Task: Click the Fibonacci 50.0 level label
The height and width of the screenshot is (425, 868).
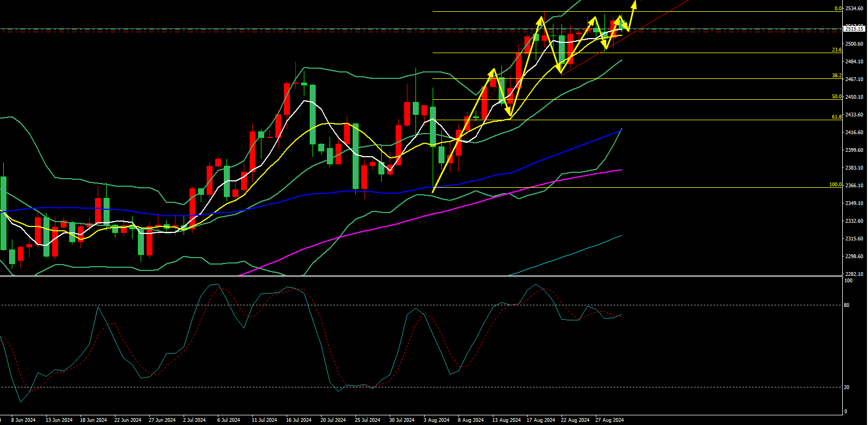Action: point(837,97)
